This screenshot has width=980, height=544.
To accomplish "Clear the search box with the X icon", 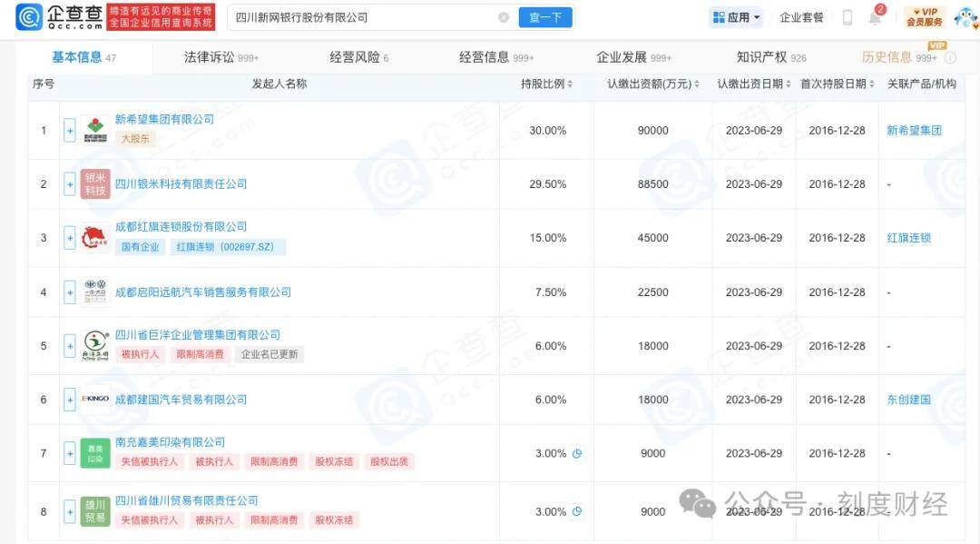I will pyautogui.click(x=503, y=17).
